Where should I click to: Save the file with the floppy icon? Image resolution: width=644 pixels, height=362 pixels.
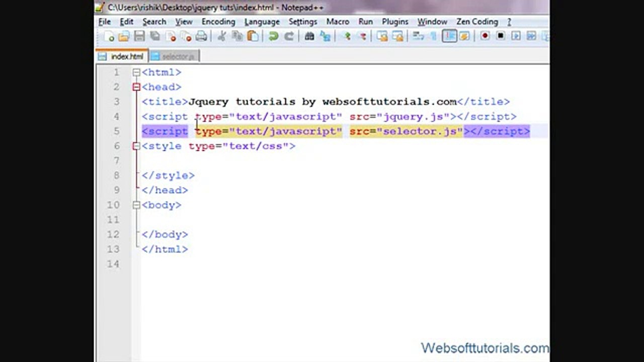click(x=139, y=36)
